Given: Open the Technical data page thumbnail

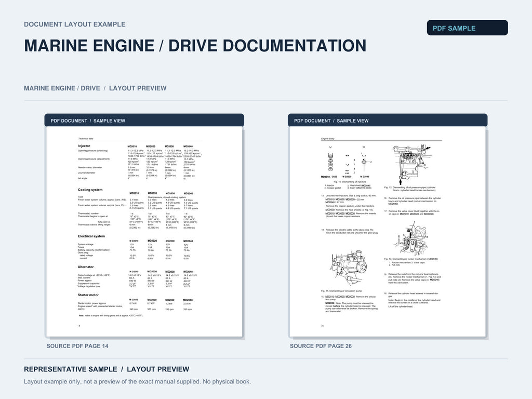Looking at the screenshot, I should pos(144,231).
